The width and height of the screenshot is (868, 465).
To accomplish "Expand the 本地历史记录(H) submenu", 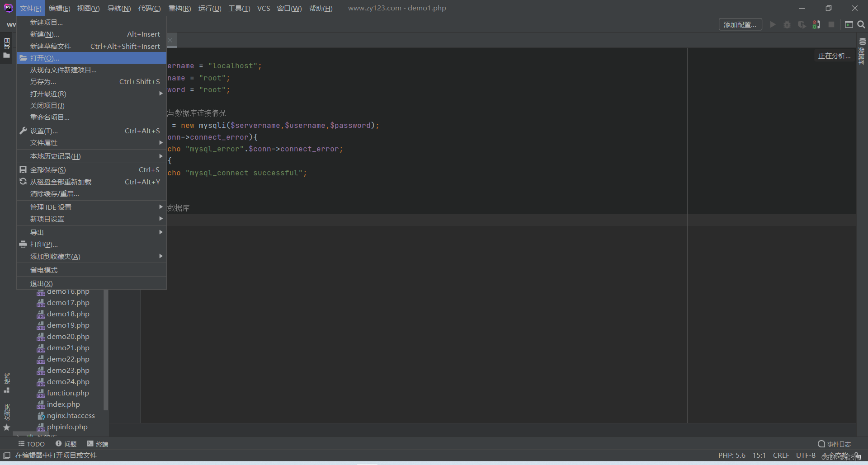I will [x=92, y=156].
